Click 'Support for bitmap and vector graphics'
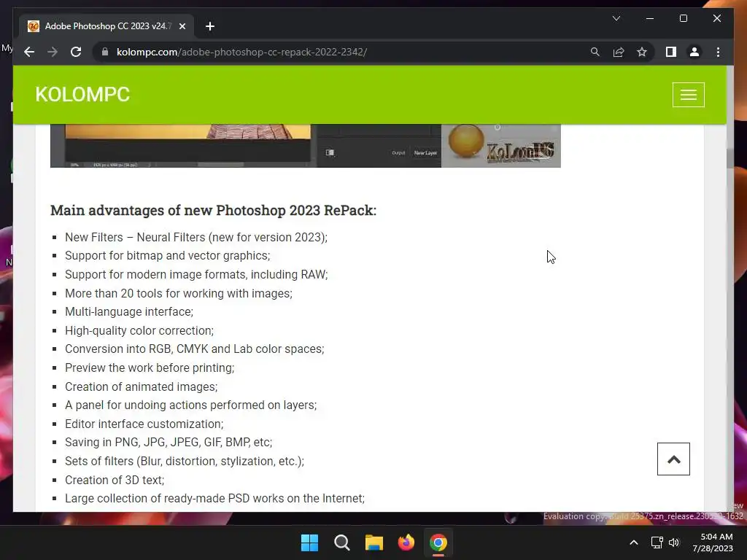The width and height of the screenshot is (747, 560). (167, 256)
